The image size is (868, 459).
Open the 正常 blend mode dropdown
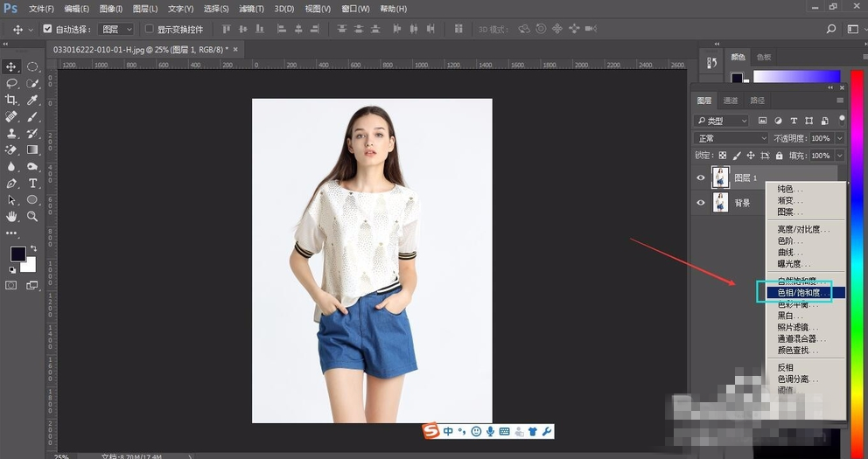point(731,138)
